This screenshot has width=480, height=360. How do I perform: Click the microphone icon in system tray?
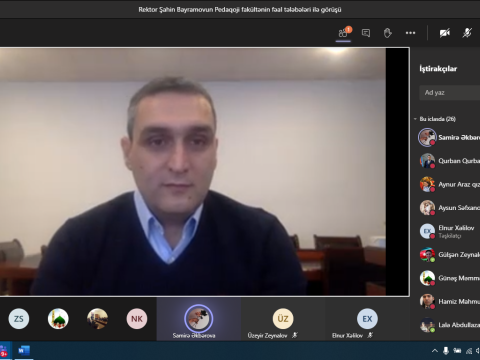(446, 351)
